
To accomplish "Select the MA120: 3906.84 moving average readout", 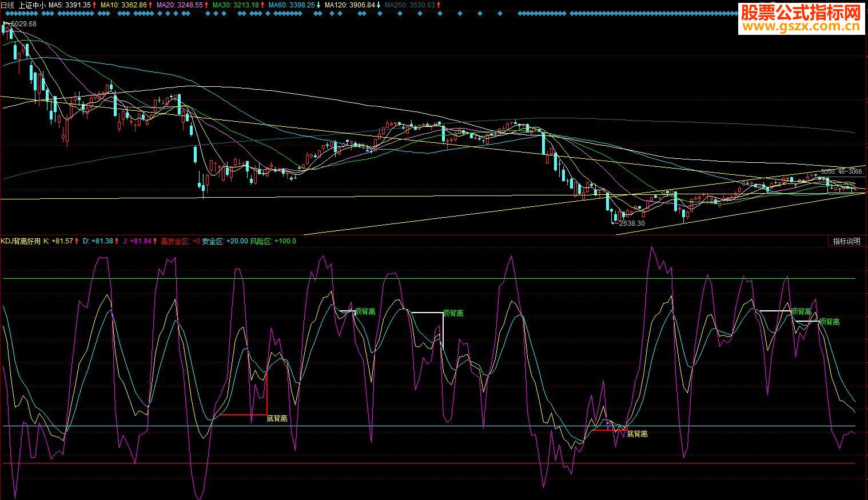I will (x=349, y=5).
